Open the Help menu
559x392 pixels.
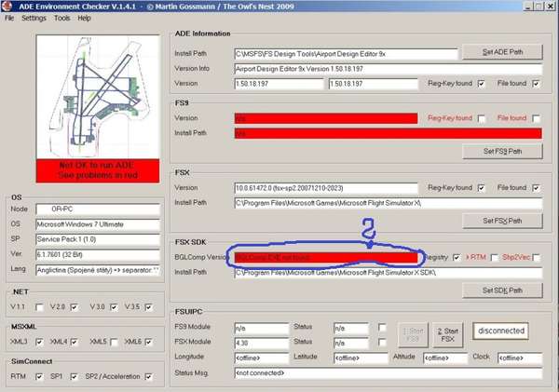[x=85, y=18]
